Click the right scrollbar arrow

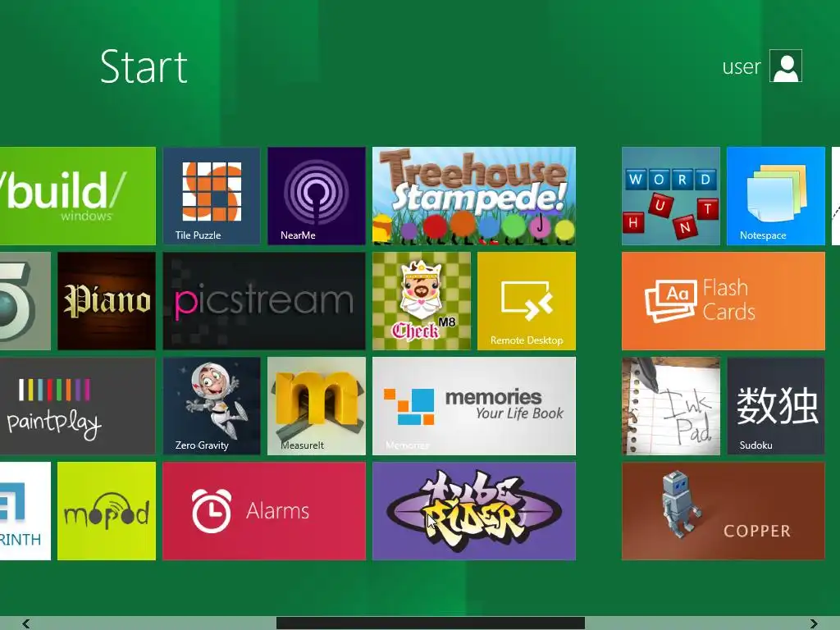point(814,623)
